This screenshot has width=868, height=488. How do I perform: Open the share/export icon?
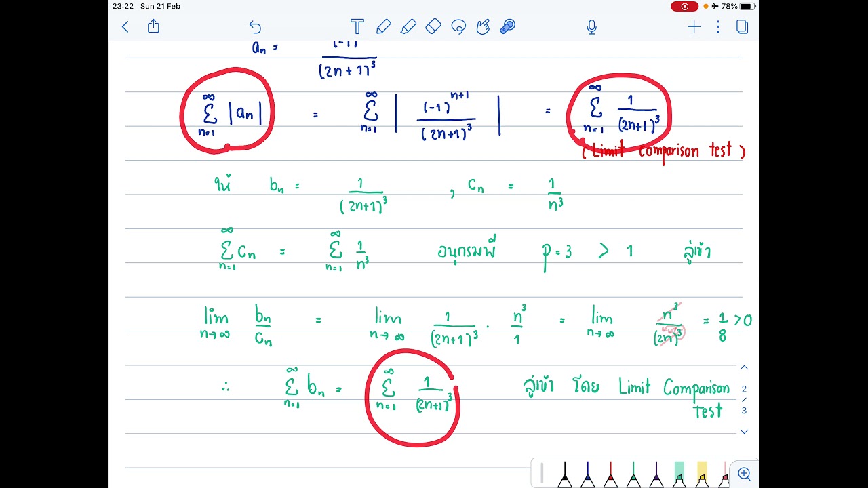click(x=153, y=26)
